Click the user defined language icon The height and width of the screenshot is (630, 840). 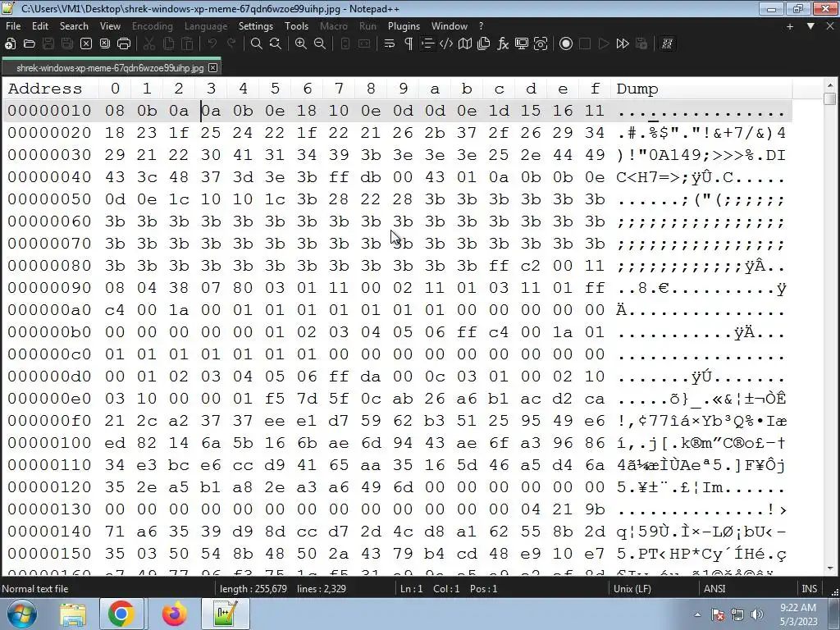point(445,44)
